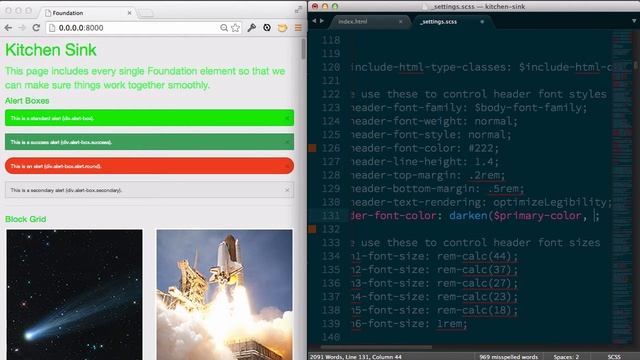The image size is (640, 360).
Task: Switch to the index.html editor tab
Action: [353, 22]
